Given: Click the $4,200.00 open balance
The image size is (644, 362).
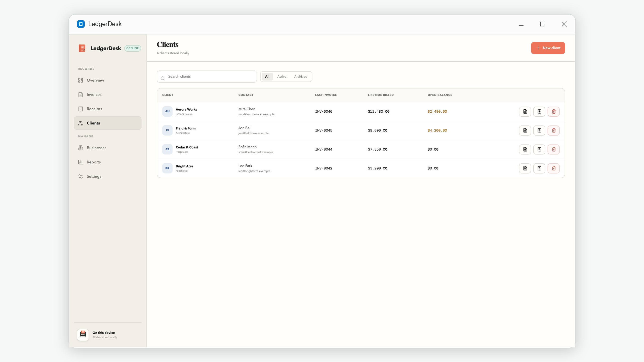Looking at the screenshot, I should (437, 130).
